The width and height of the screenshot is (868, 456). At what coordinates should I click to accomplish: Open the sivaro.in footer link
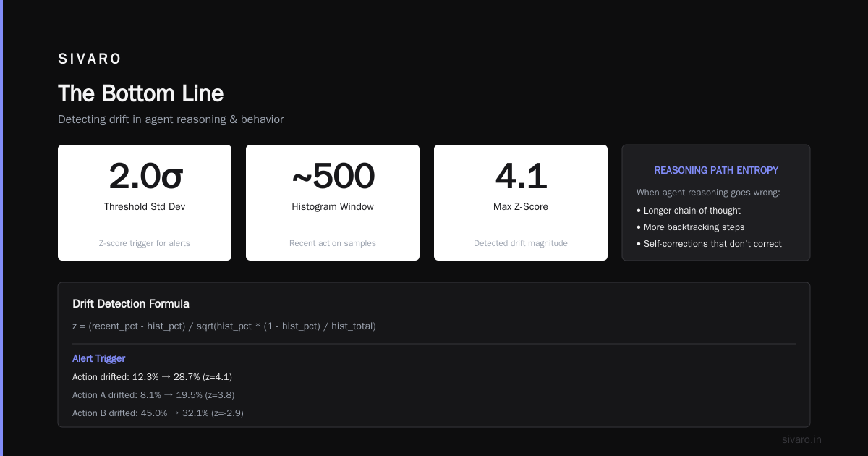pos(801,439)
